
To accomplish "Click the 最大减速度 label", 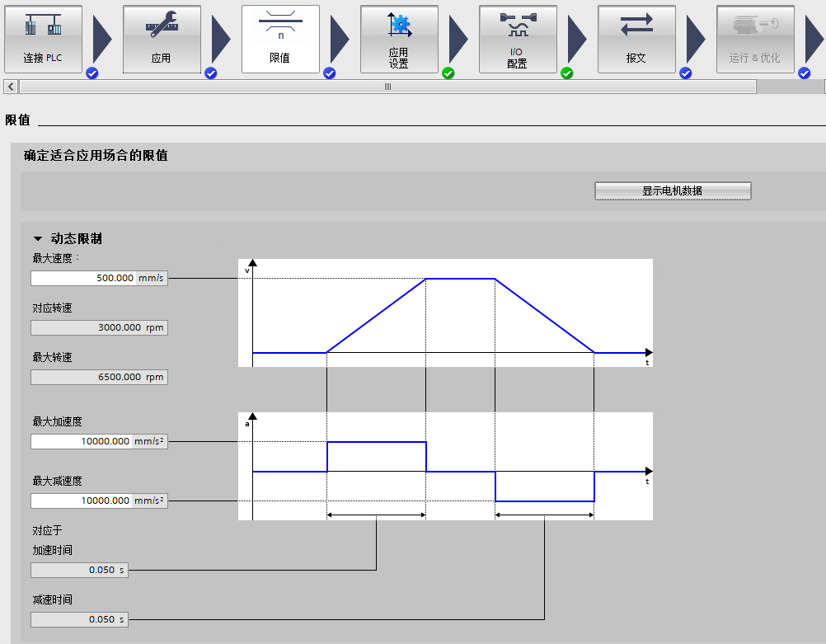I will [58, 482].
